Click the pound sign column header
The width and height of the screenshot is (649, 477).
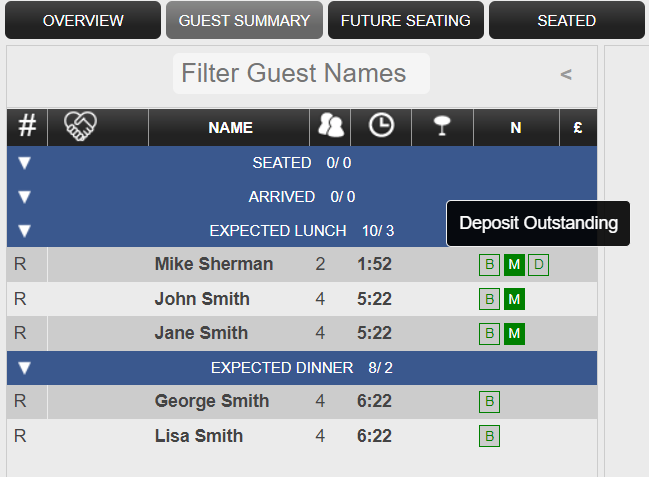578,128
